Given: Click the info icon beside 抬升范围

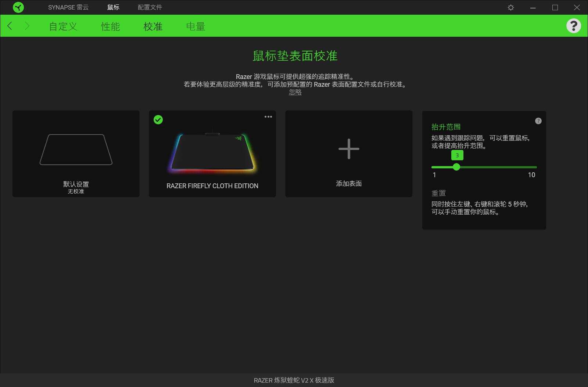Looking at the screenshot, I should tap(538, 121).
